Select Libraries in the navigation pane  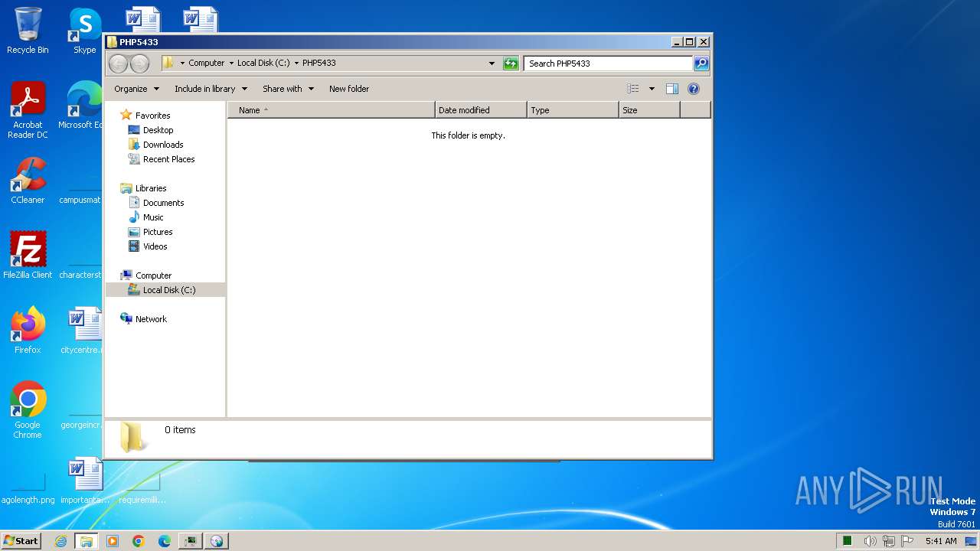[151, 188]
